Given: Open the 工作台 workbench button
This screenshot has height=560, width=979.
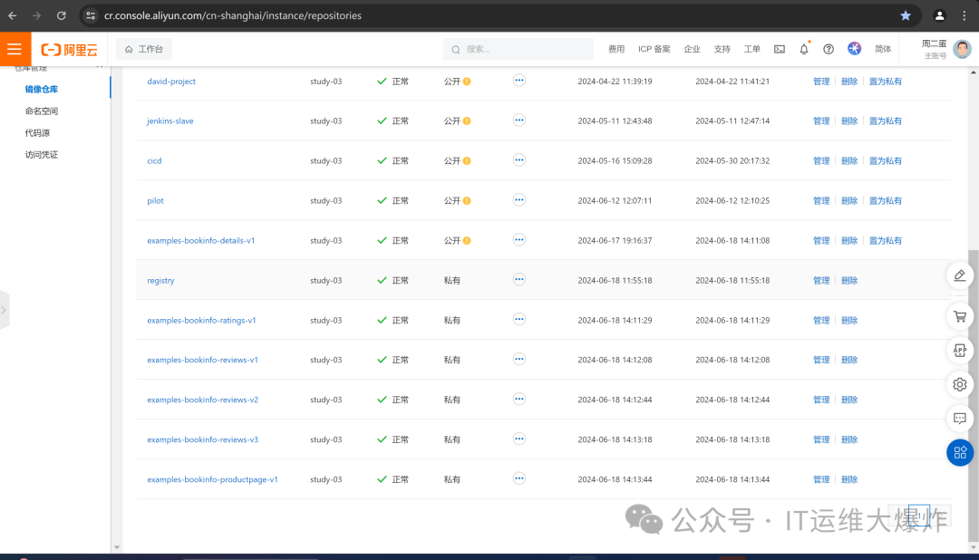Looking at the screenshot, I should [x=144, y=49].
